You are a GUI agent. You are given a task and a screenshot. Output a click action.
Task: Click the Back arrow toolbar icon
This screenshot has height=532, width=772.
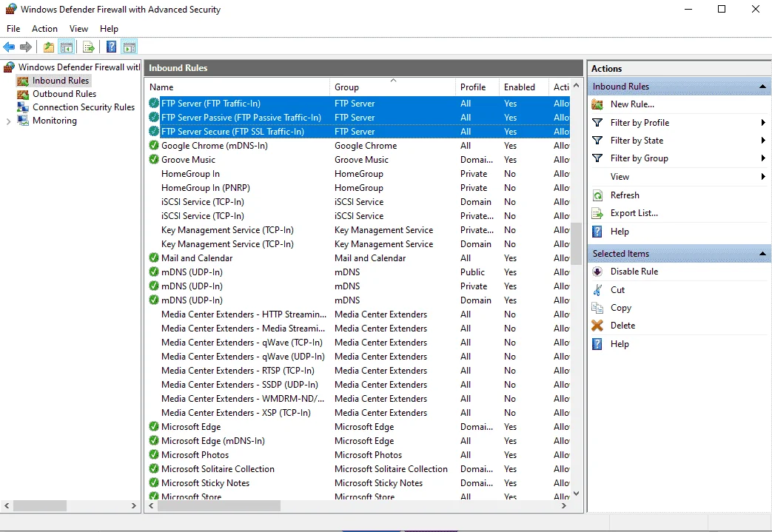tap(9, 47)
